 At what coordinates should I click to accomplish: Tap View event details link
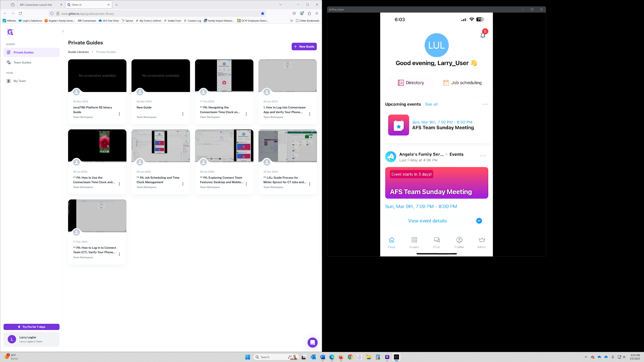point(427,221)
